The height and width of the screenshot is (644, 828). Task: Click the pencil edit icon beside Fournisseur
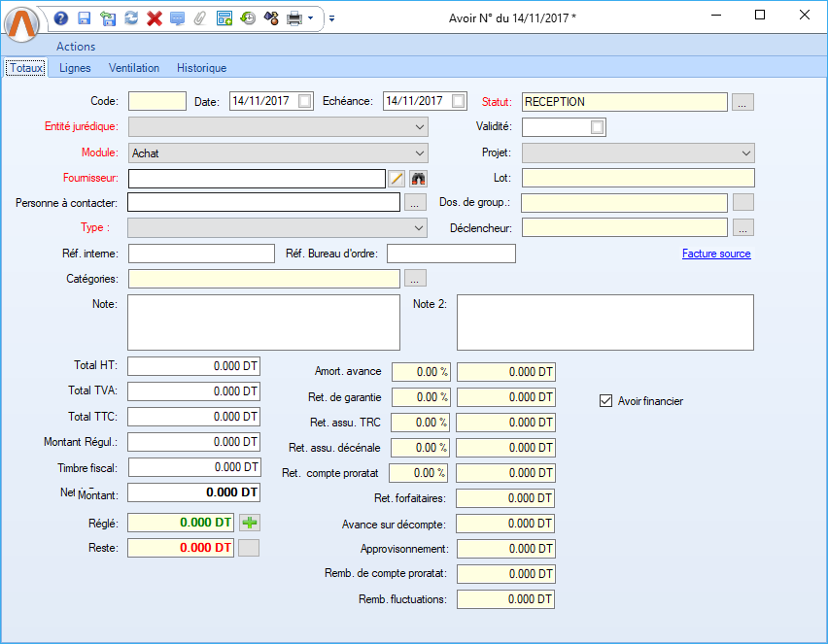click(x=397, y=178)
